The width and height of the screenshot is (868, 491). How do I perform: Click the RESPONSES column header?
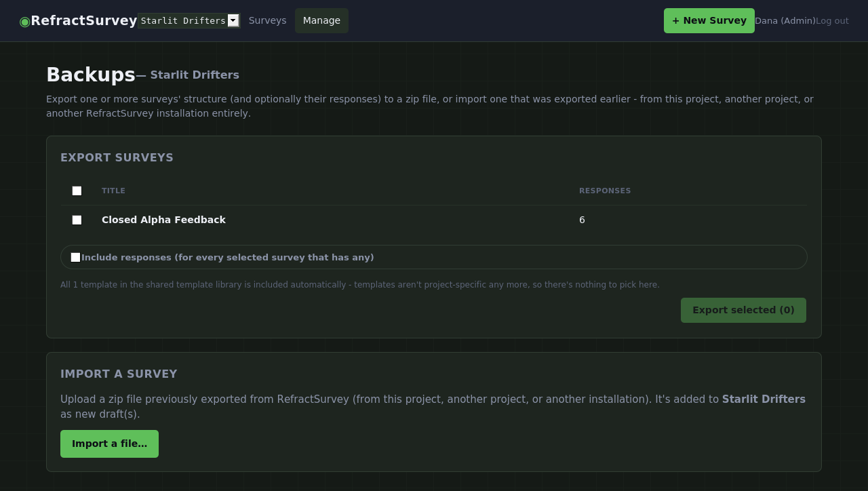click(x=605, y=191)
